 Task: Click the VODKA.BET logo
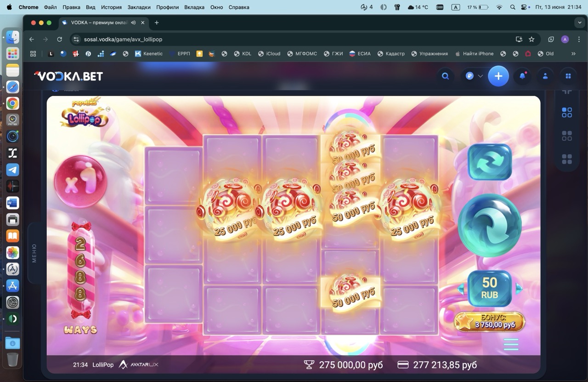(69, 76)
